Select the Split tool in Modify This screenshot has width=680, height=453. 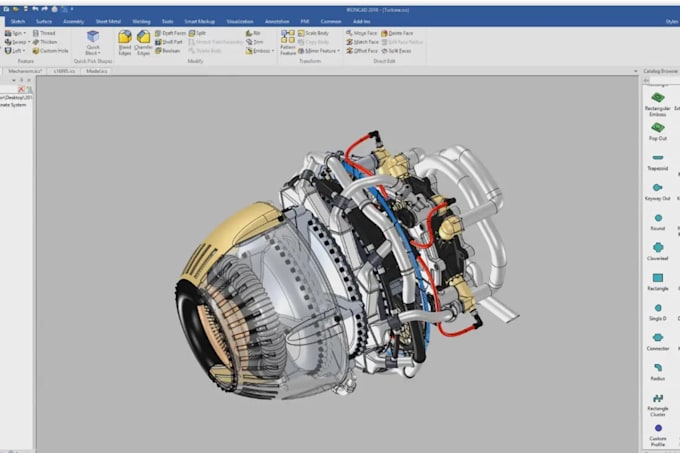(x=197, y=33)
